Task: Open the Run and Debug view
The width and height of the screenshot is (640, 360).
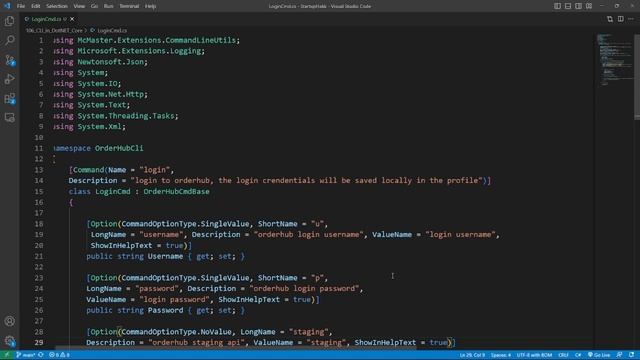Action: [9, 79]
